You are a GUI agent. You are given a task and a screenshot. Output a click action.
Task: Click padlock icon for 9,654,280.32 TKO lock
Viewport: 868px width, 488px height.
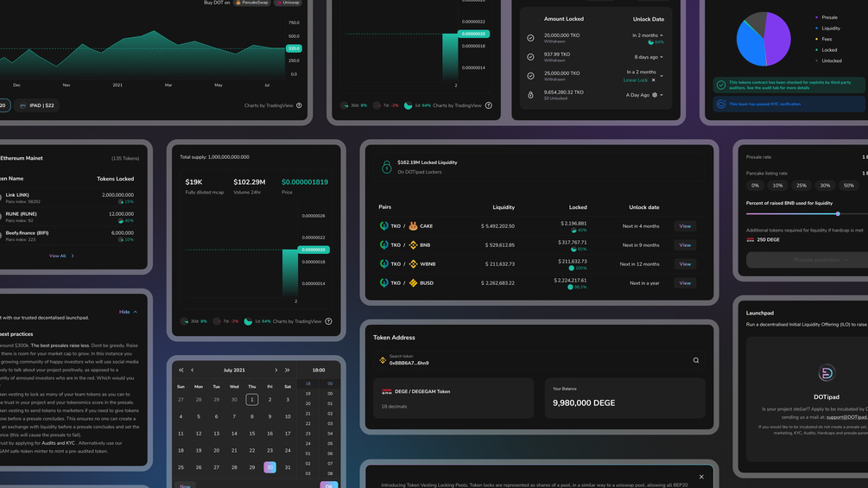point(530,95)
